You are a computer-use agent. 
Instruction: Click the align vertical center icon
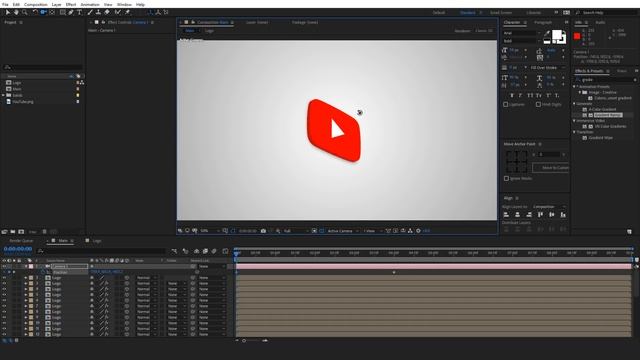[552, 215]
